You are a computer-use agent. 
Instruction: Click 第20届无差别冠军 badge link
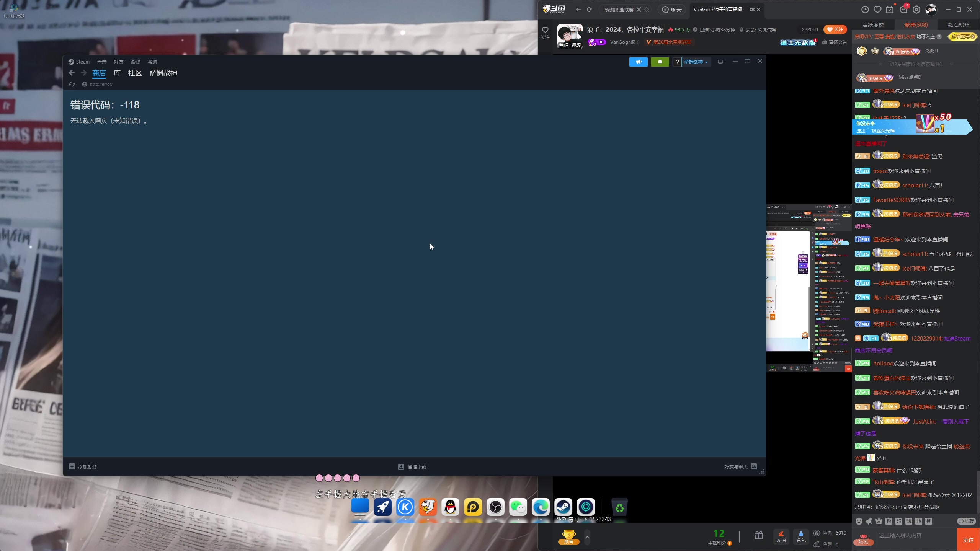pos(668,42)
